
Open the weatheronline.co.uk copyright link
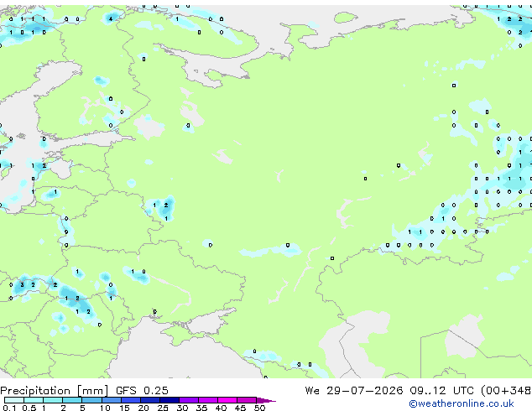tap(462, 403)
